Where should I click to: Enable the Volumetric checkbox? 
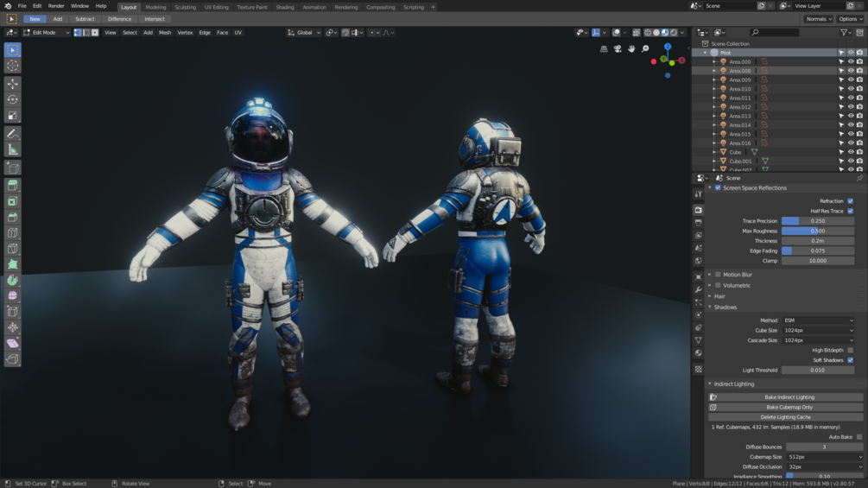coord(718,286)
